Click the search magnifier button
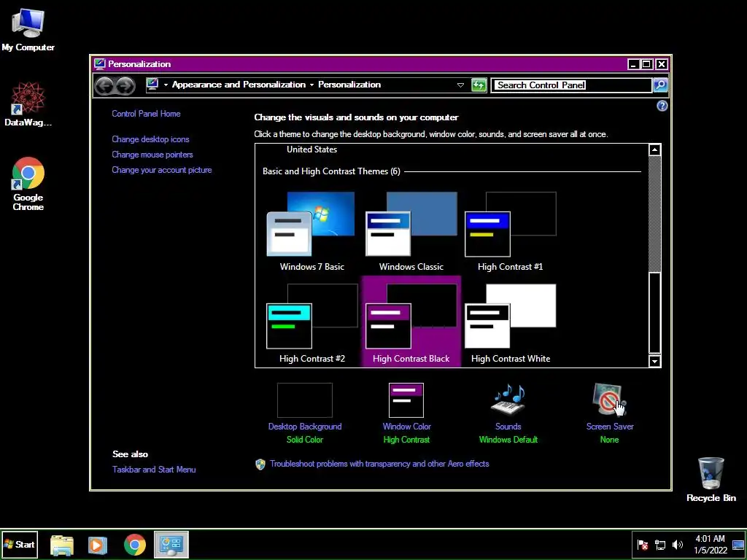Image resolution: width=747 pixels, height=560 pixels. (659, 85)
